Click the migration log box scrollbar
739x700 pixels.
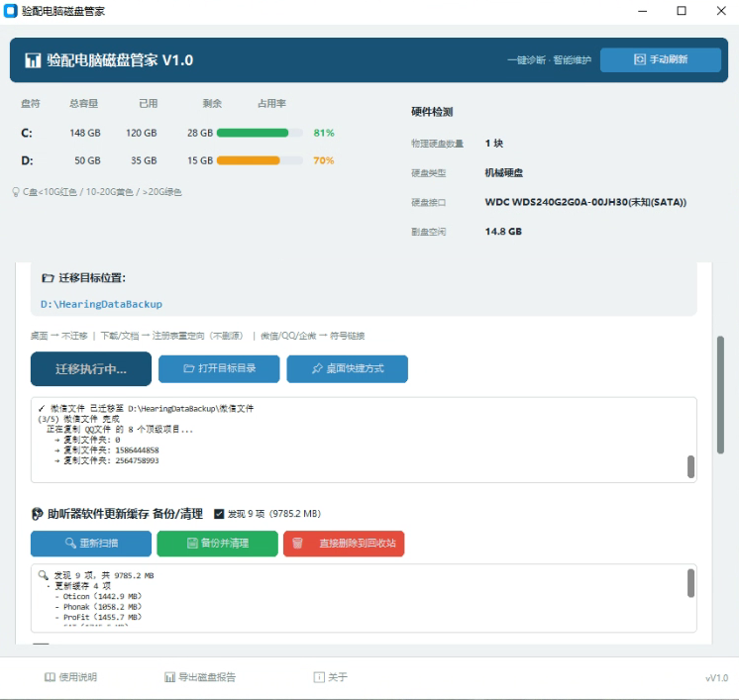[690, 466]
